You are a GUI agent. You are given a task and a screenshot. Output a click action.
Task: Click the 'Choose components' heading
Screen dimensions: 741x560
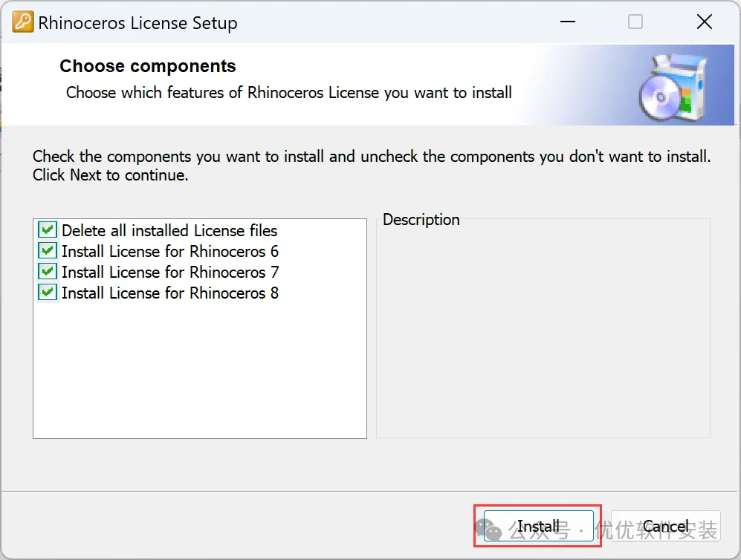(x=148, y=66)
